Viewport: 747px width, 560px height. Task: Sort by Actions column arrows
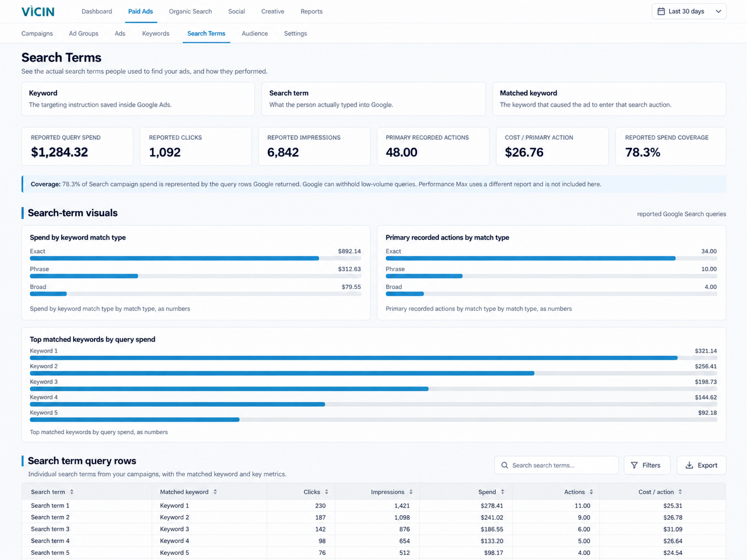coord(591,492)
